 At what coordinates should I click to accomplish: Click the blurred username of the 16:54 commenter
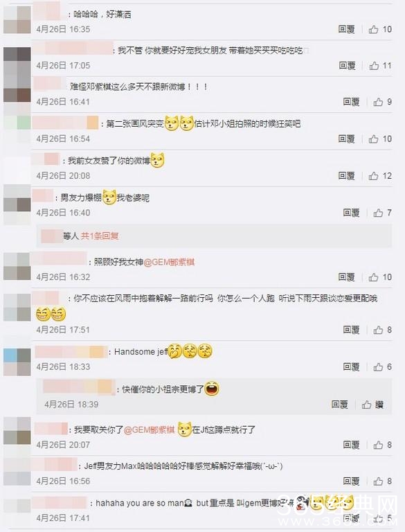coord(65,123)
